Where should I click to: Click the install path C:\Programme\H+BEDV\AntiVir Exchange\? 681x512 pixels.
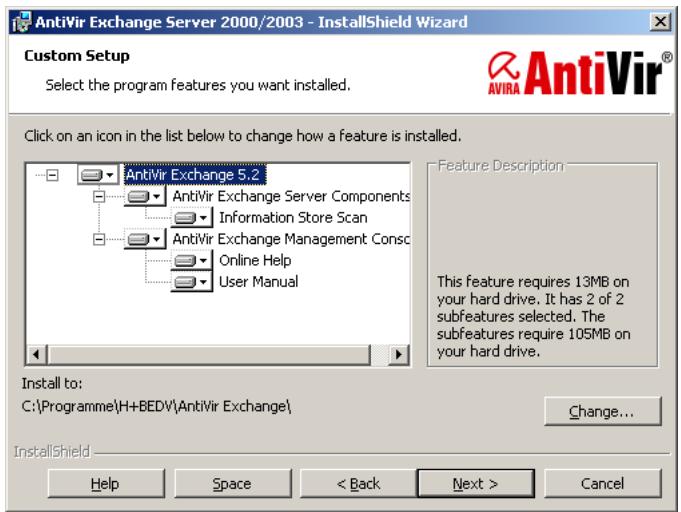click(x=156, y=406)
